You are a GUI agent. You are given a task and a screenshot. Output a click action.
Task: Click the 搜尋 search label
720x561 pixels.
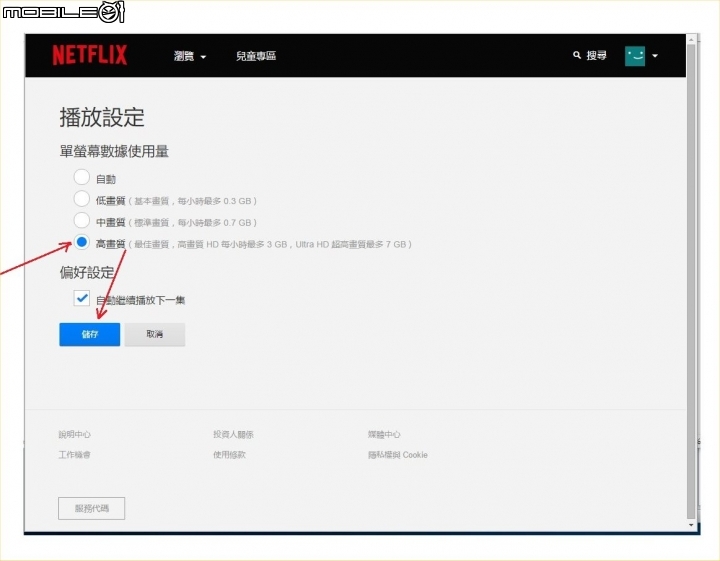[x=596, y=56]
